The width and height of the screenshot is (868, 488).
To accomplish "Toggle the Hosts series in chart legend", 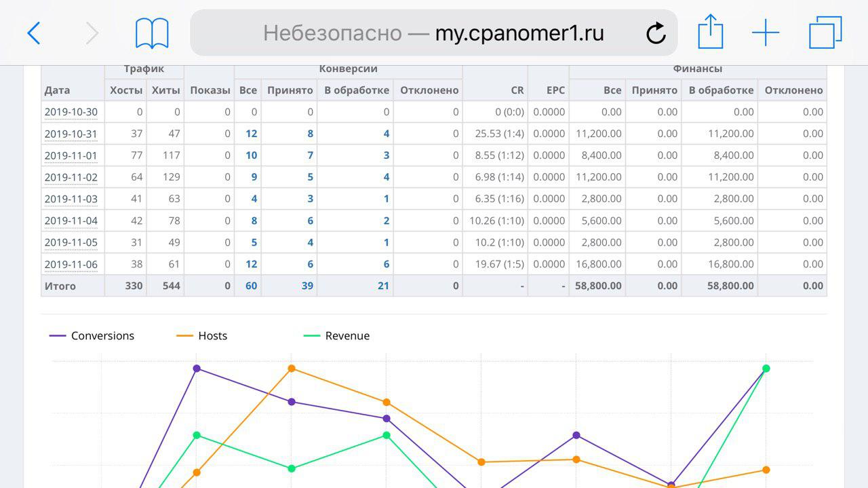I will click(202, 336).
